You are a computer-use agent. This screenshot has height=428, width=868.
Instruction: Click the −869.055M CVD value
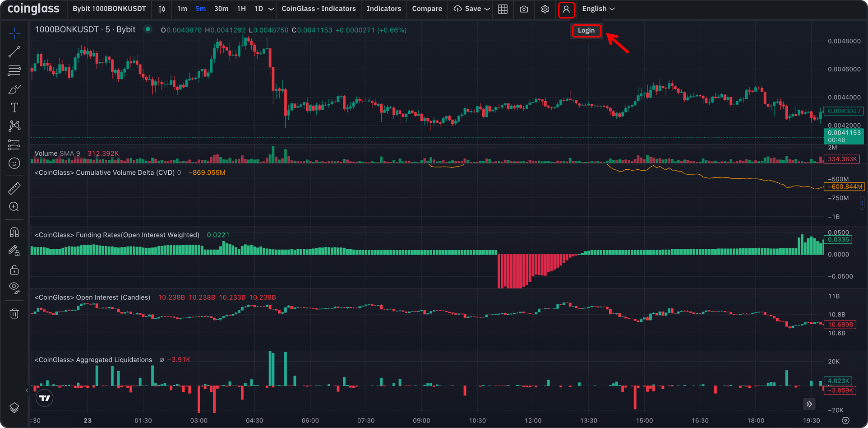point(207,172)
